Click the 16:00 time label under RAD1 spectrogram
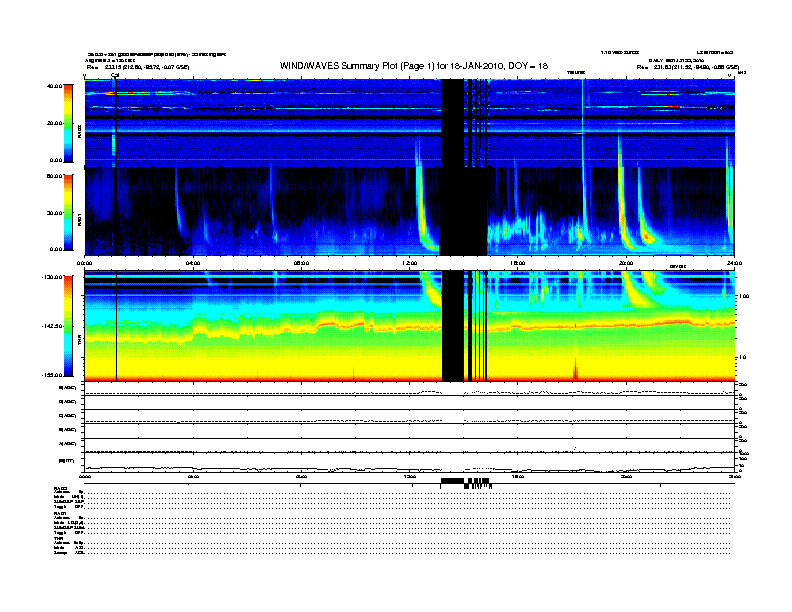The height and width of the screenshot is (612, 792). (x=518, y=263)
